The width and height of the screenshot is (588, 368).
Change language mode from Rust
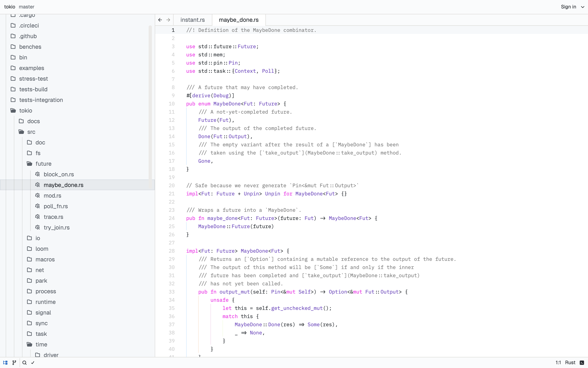570,363
